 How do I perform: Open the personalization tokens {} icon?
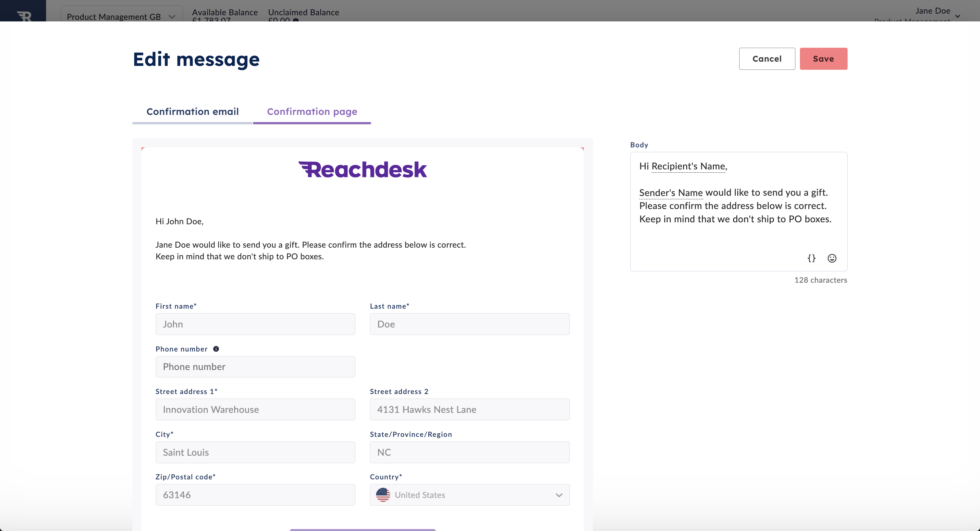click(x=812, y=258)
